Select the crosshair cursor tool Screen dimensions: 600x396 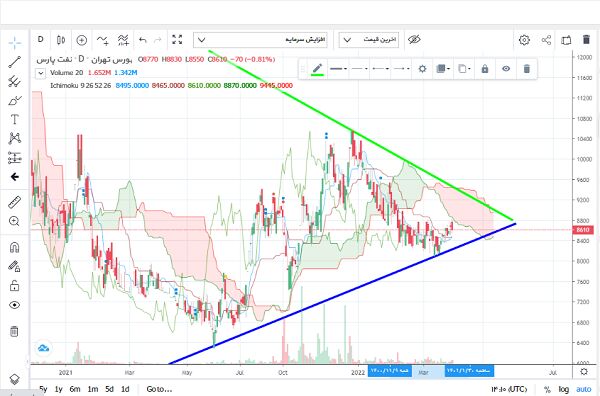pyautogui.click(x=15, y=42)
